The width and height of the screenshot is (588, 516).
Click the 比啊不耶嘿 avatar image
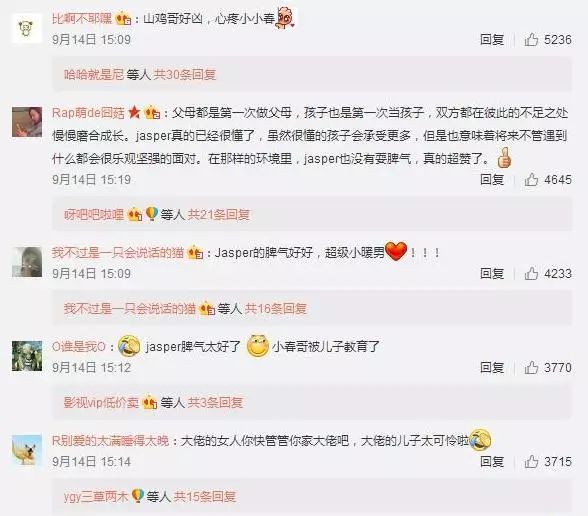click(27, 28)
